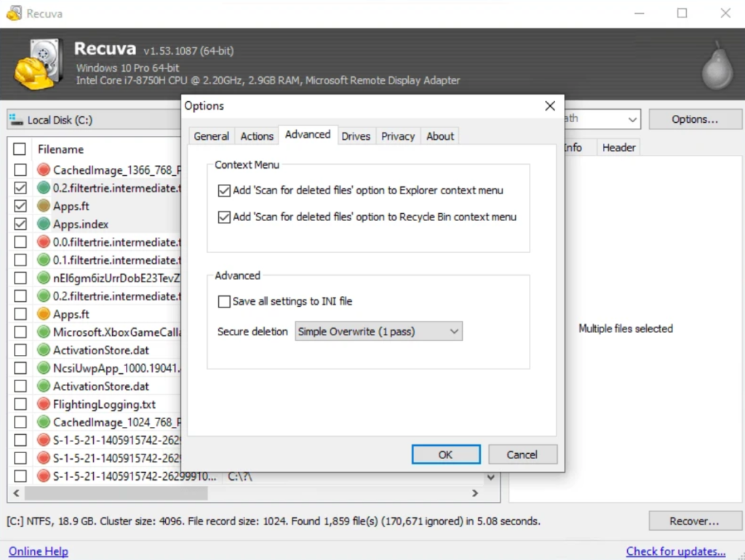Click the file list horizontal scrollbar
The width and height of the screenshot is (745, 560).
coord(116,493)
